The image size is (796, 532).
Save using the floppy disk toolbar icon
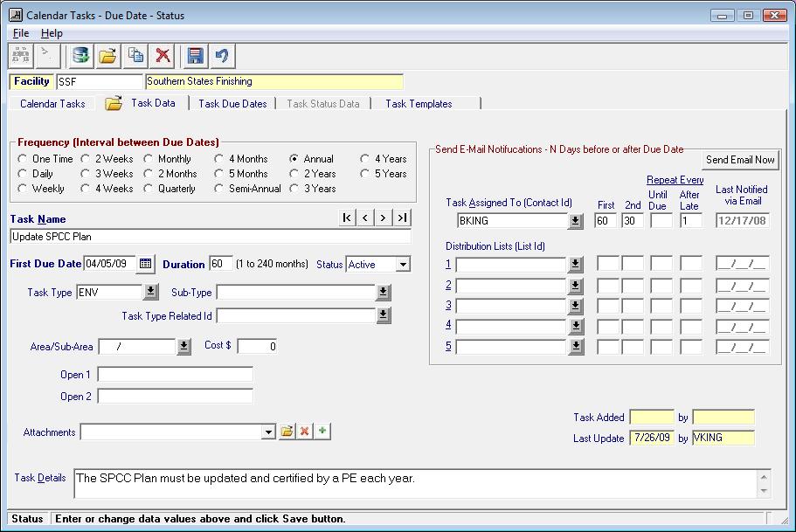[196, 56]
